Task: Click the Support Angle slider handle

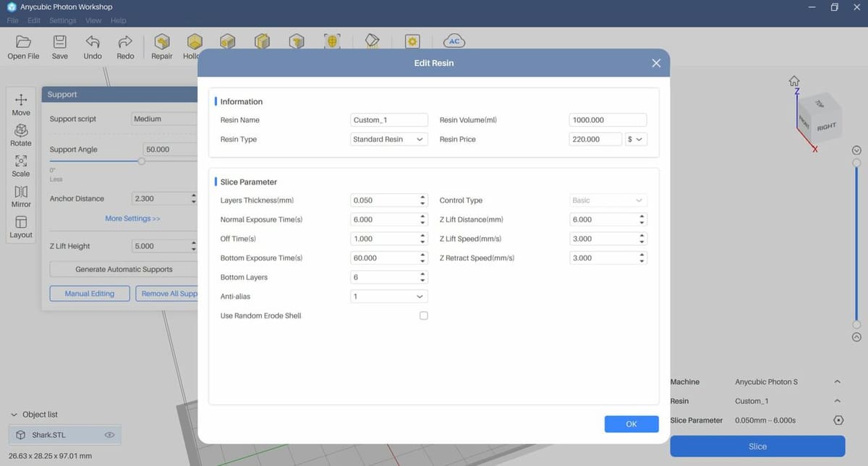Action: pyautogui.click(x=142, y=161)
